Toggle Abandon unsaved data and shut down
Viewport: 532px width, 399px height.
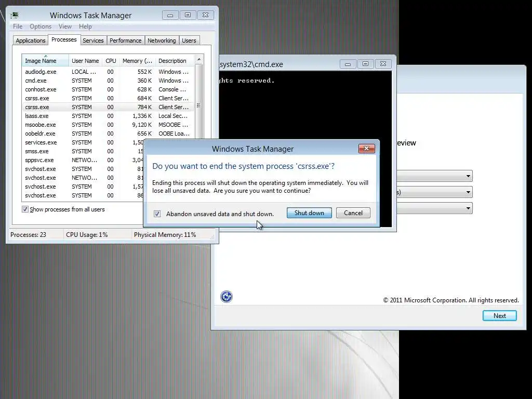(157, 214)
